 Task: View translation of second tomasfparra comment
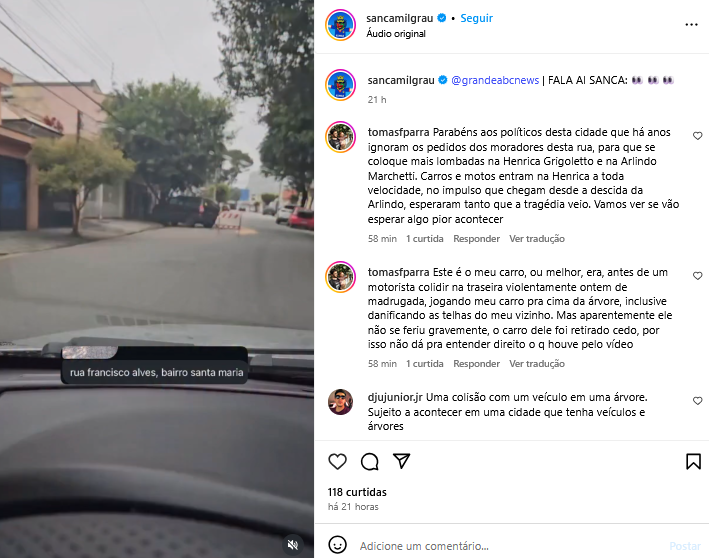click(x=537, y=364)
